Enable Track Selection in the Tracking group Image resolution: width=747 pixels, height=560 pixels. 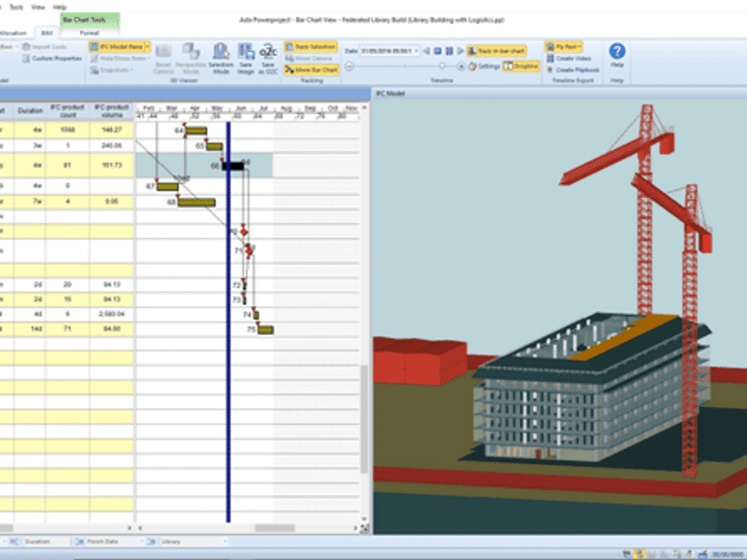click(311, 45)
